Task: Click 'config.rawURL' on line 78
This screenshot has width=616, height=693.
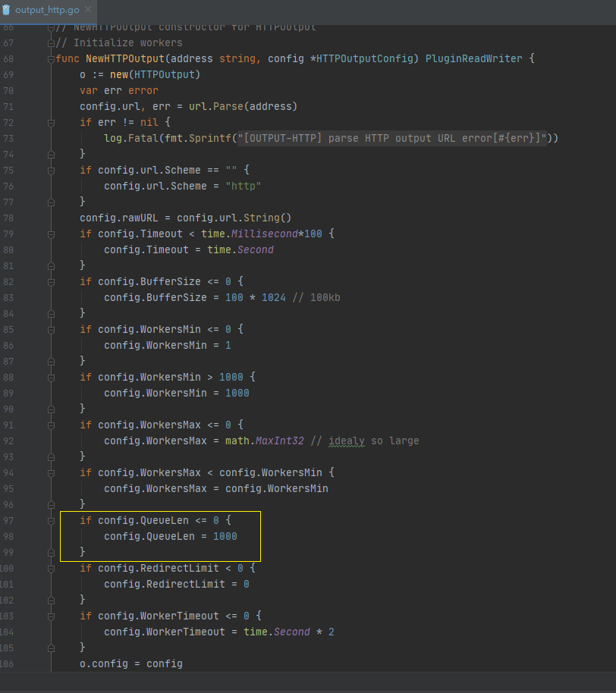Action: click(119, 218)
